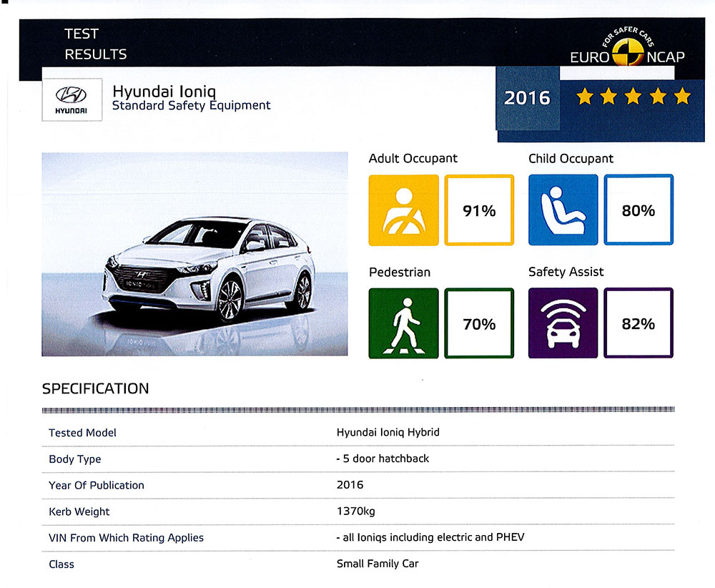Click the Child Occupant label

tap(571, 158)
